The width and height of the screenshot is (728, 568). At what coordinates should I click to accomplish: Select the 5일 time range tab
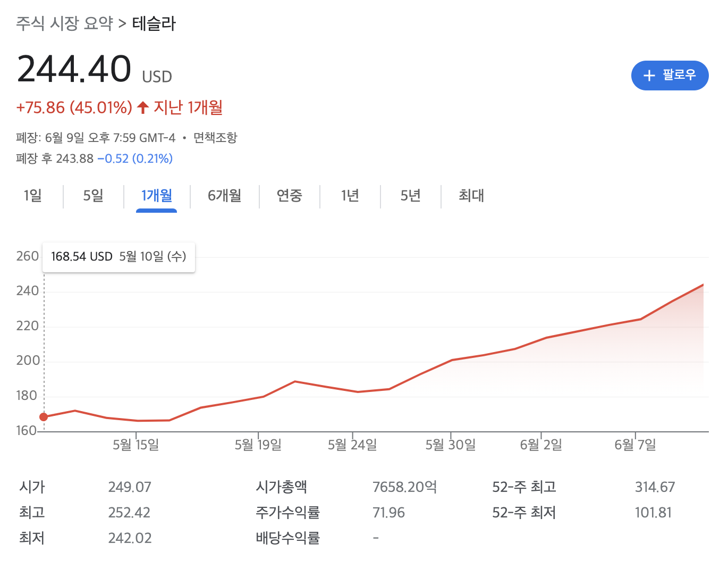point(94,196)
